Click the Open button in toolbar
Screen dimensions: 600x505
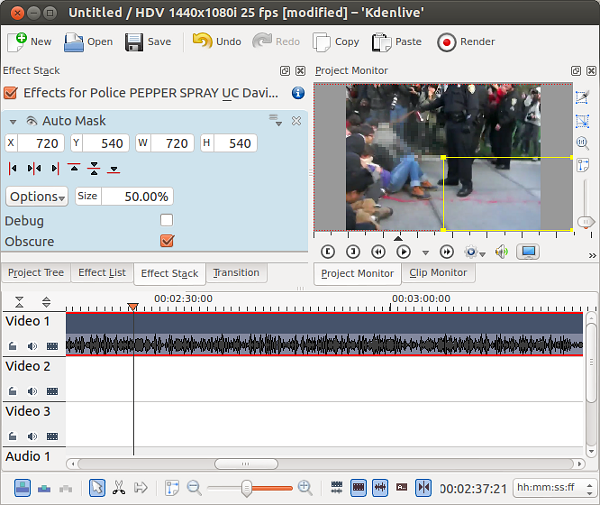tap(88, 42)
